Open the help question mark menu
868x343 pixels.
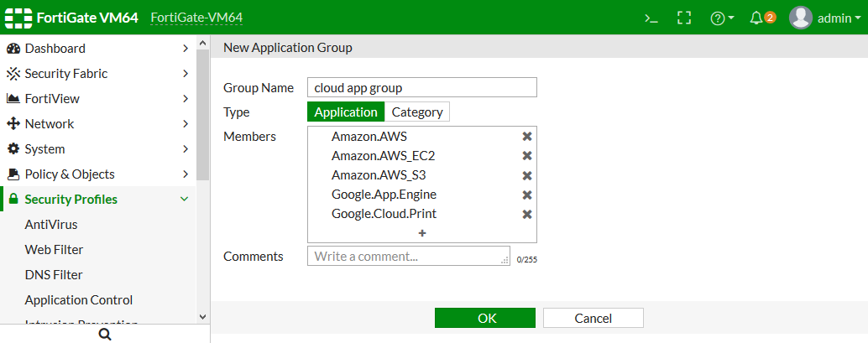pos(723,18)
